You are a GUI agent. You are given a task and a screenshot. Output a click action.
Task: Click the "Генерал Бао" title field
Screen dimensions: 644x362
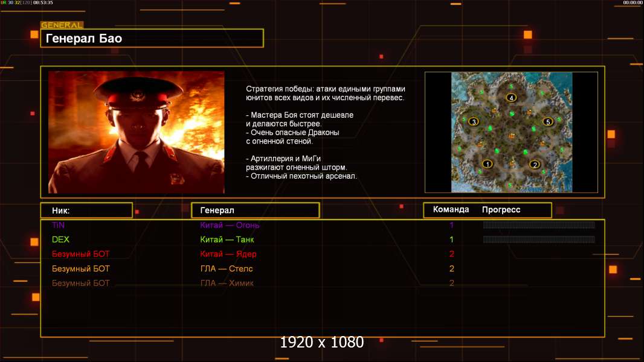pos(152,38)
